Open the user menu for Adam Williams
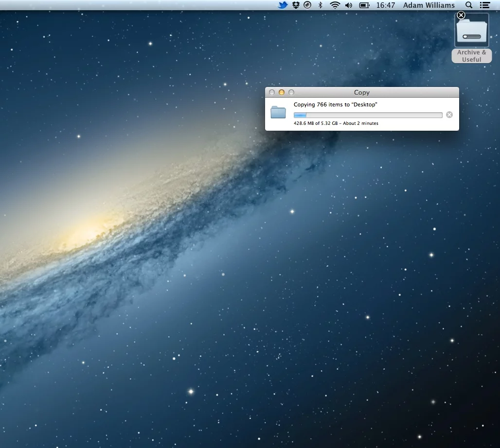The height and width of the screenshot is (448, 500). [429, 5]
